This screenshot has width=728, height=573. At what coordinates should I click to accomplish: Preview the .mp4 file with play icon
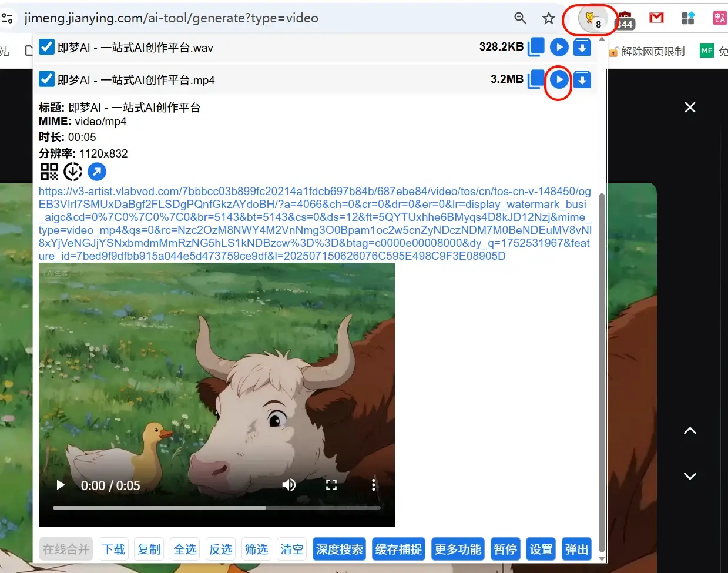tap(559, 79)
